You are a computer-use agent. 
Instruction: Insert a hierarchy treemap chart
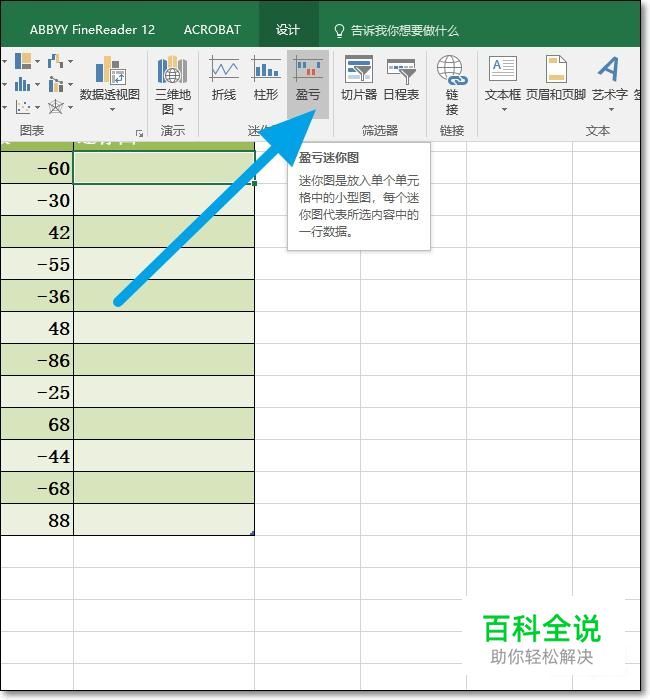click(23, 61)
